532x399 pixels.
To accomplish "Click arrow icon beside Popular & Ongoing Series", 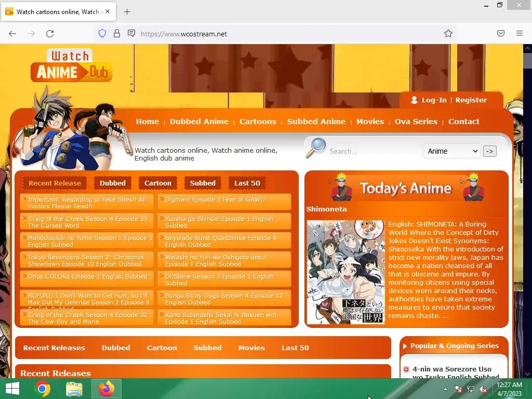I will point(405,346).
